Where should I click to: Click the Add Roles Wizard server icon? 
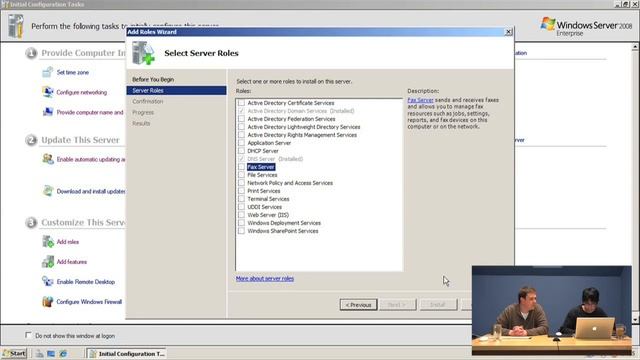click(143, 53)
